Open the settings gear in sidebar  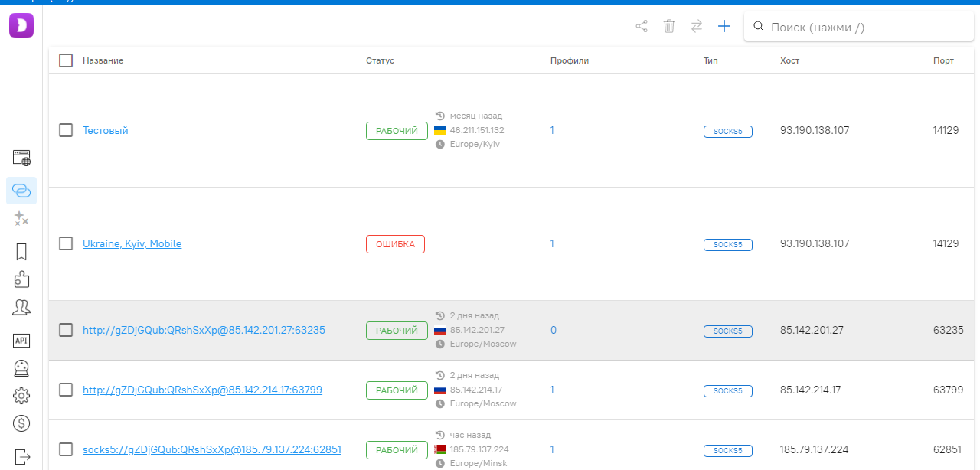[21, 396]
